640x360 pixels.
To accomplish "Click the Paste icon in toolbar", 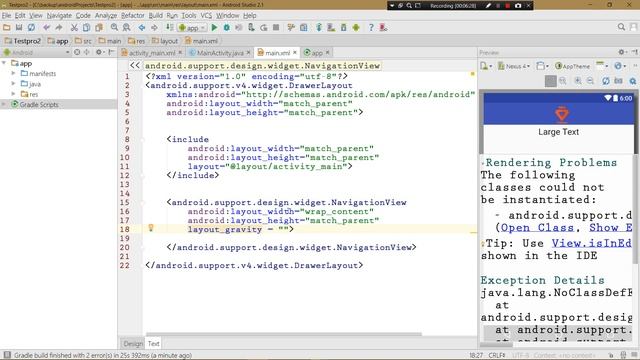I will (99, 28).
